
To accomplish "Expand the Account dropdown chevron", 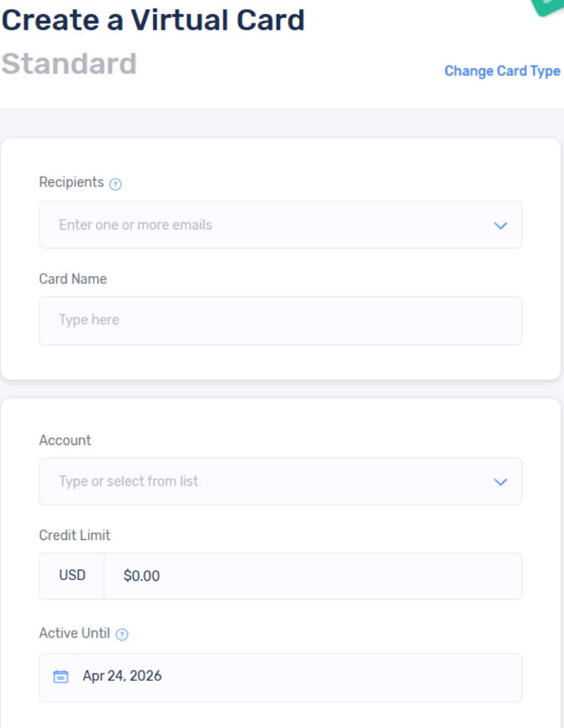I will click(501, 482).
